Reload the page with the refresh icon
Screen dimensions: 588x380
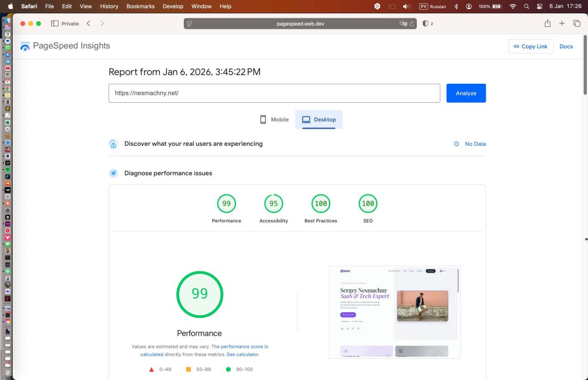click(412, 24)
